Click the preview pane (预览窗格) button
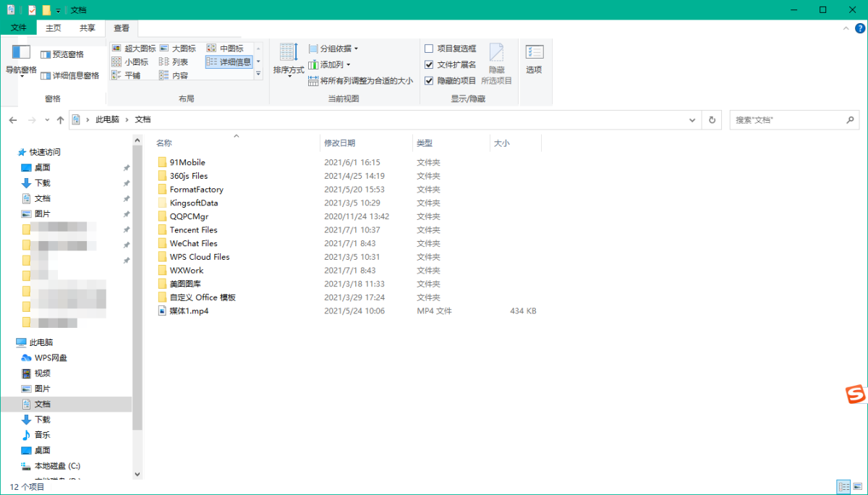Screen dimensions: 868x495 (x=62, y=54)
